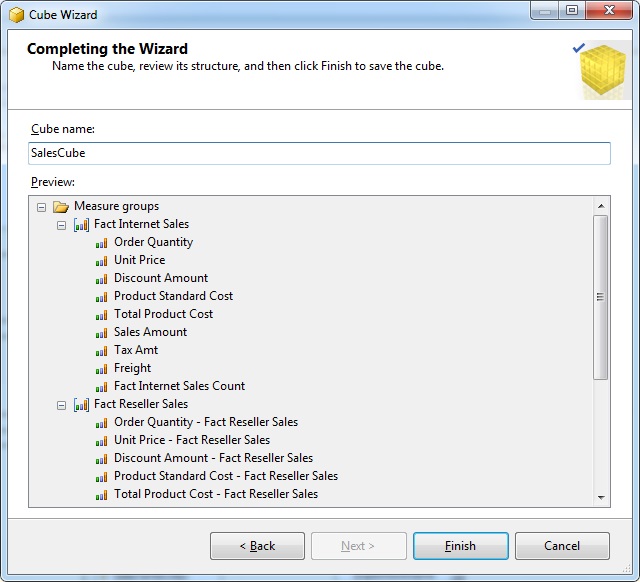The width and height of the screenshot is (640, 582).
Task: Select Fact Internet Sales Count label
Action: point(179,386)
